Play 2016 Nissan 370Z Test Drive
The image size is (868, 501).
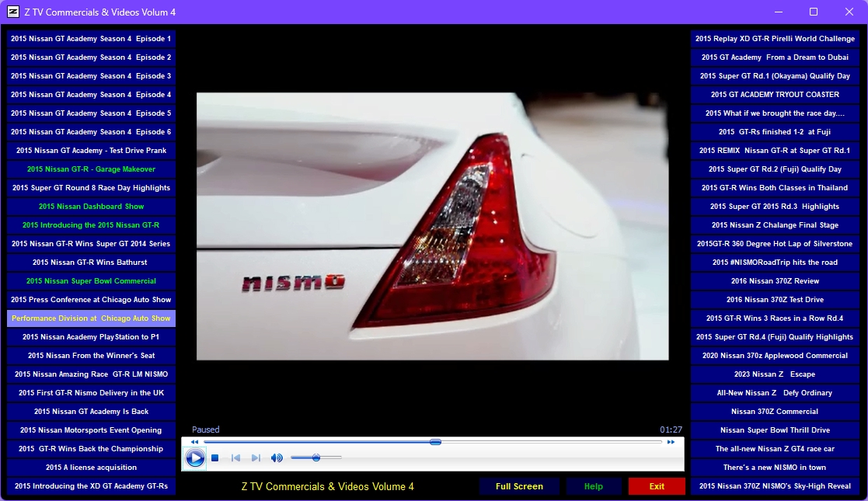(775, 300)
